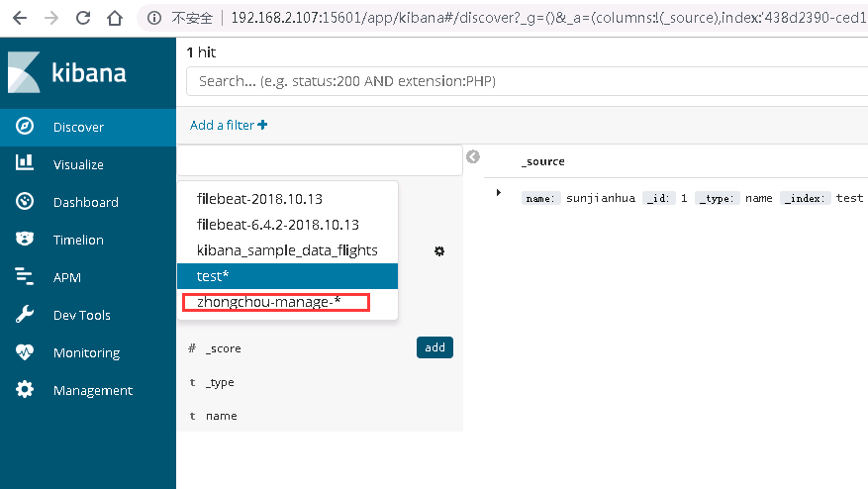Select filebeat-2018.10.13 index pattern
The height and width of the screenshot is (489, 868).
(x=287, y=199)
